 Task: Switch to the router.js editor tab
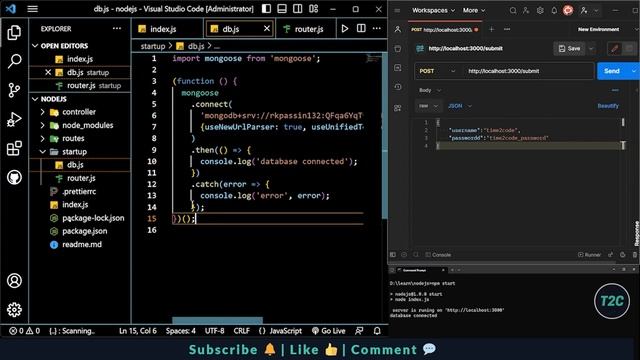309,29
